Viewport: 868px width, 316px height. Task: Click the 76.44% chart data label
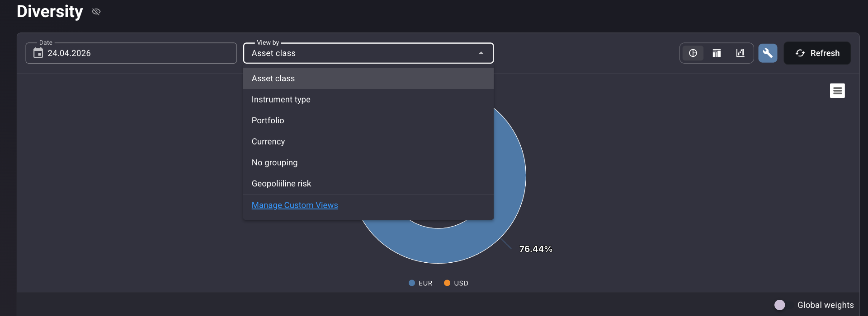536,249
